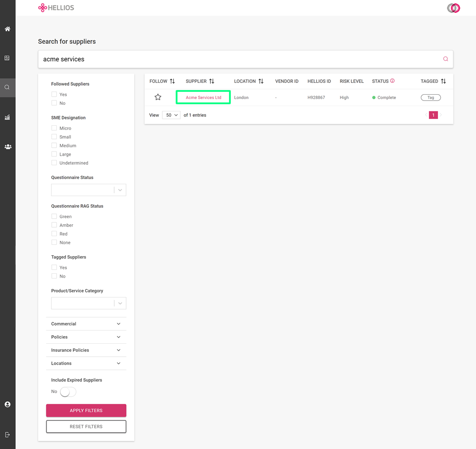The image size is (476, 449).
Task: Select the Home icon in the sidebar
Action: click(7, 29)
